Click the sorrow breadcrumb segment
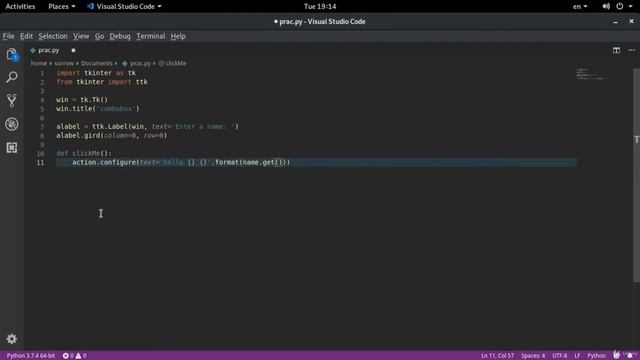The width and height of the screenshot is (640, 360). tap(64, 63)
